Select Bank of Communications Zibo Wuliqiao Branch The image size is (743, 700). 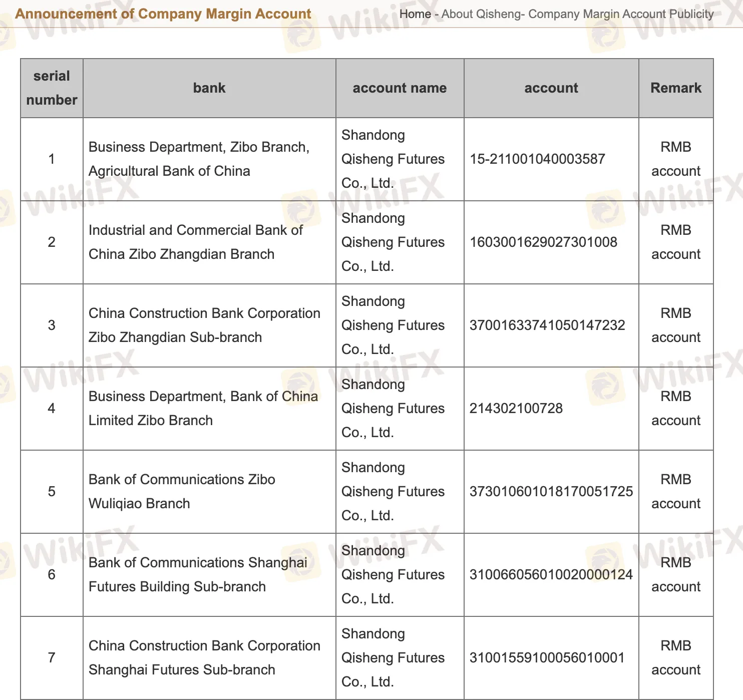tap(182, 492)
